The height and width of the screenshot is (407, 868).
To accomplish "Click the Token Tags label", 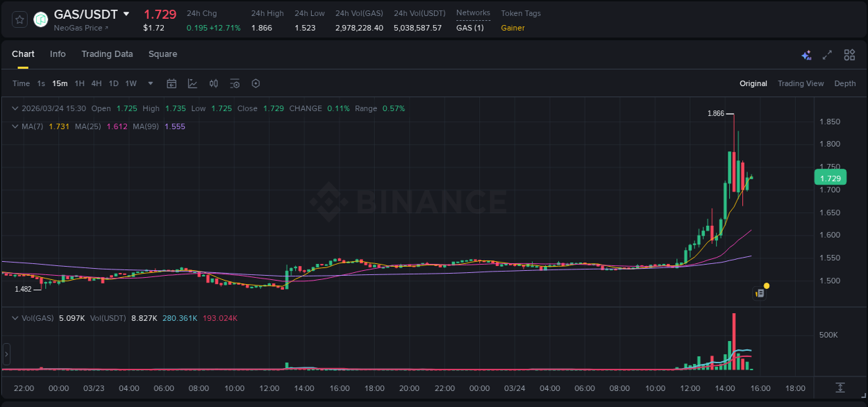I will click(x=521, y=13).
